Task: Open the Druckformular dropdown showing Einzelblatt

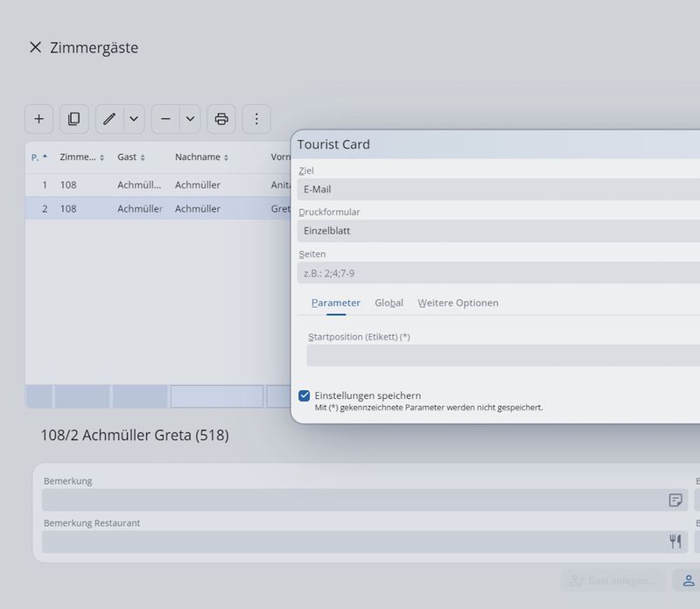Action: coord(499,231)
